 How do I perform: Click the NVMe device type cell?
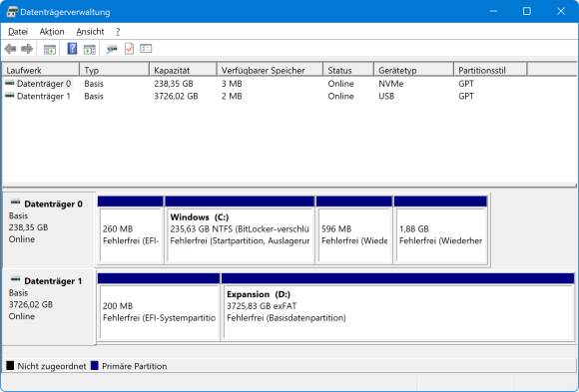390,84
